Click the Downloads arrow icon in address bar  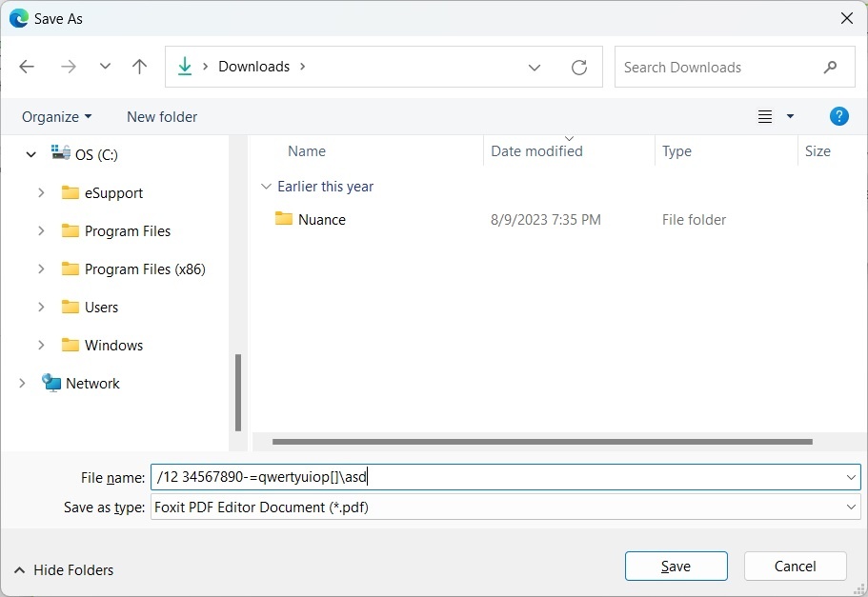(x=184, y=67)
